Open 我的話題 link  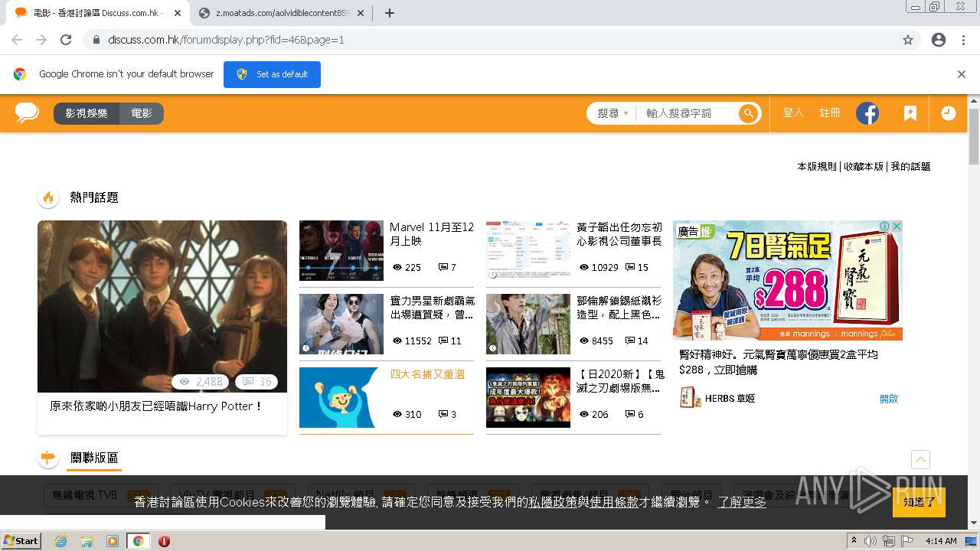(910, 166)
